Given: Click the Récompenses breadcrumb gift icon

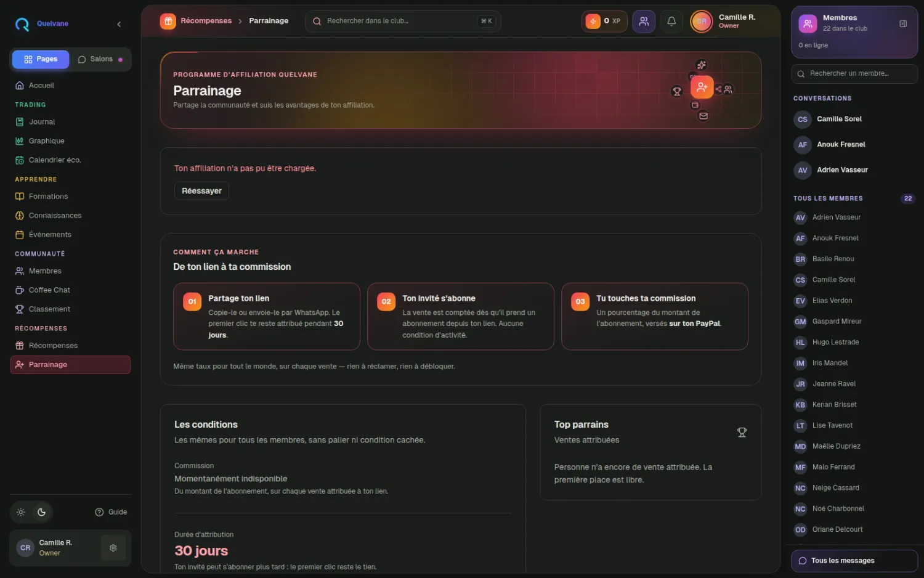Looking at the screenshot, I should pyautogui.click(x=168, y=21).
